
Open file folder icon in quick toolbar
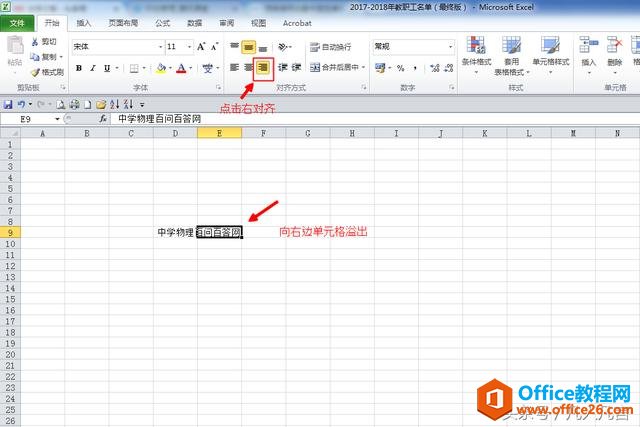click(x=101, y=105)
